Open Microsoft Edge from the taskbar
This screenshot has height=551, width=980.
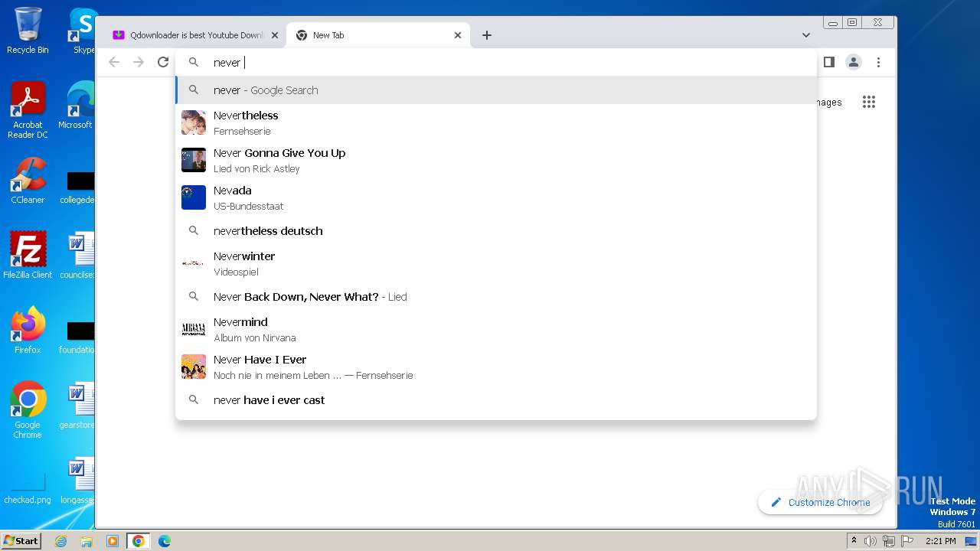point(165,541)
